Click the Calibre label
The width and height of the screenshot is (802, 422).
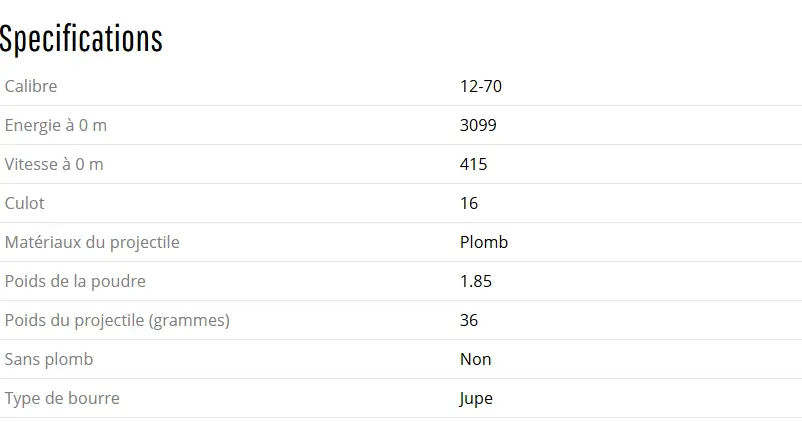[31, 86]
